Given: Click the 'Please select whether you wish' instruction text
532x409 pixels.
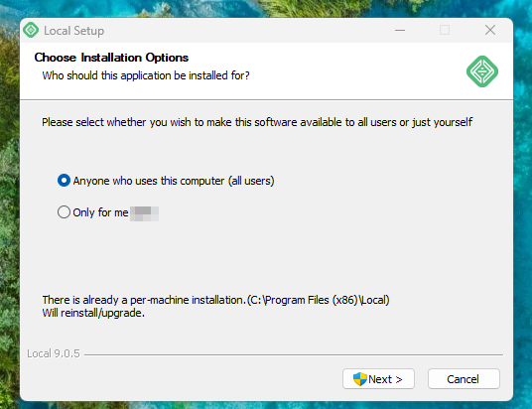Looking at the screenshot, I should click(x=257, y=122).
